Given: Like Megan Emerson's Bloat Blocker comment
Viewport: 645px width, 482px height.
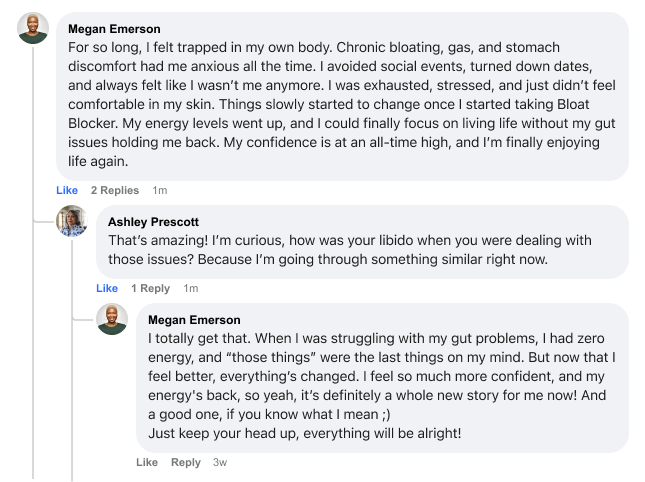Looking at the screenshot, I should [67, 190].
